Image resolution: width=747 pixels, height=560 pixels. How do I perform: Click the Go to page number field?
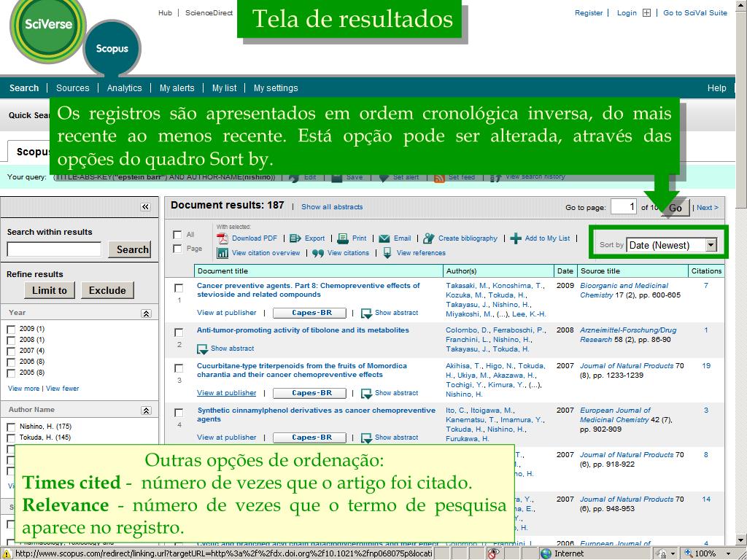624,206
